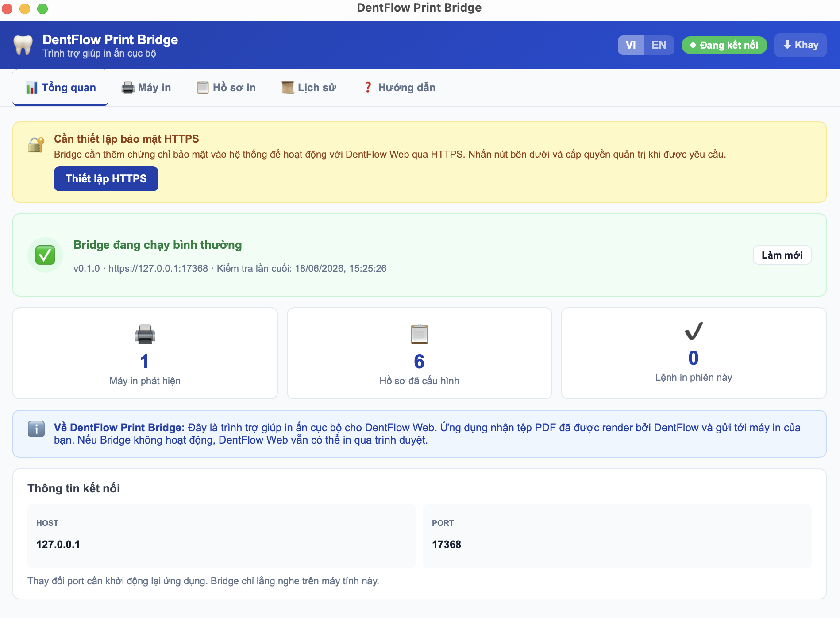
Task: Go to the Lịch sử tab
Action: click(x=309, y=88)
